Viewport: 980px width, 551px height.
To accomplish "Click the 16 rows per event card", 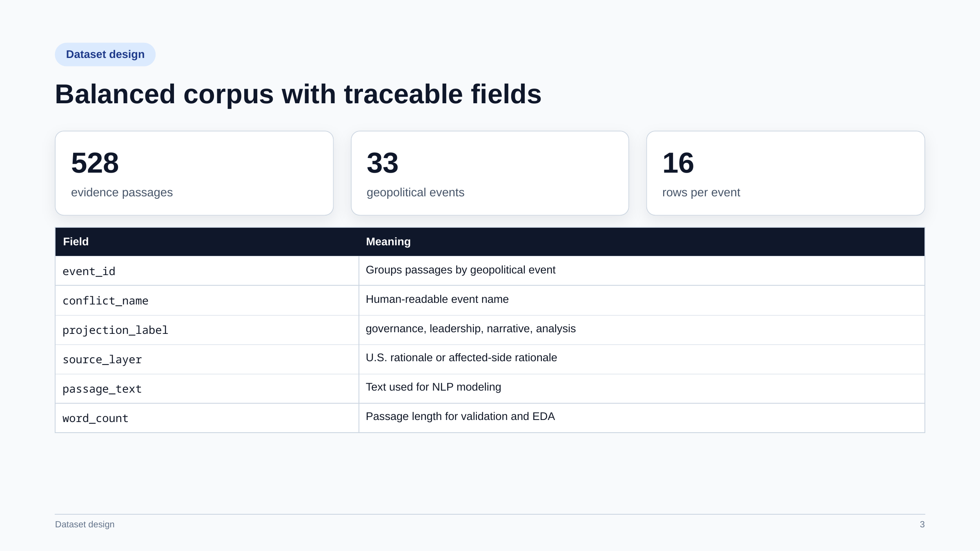I will coord(786,173).
